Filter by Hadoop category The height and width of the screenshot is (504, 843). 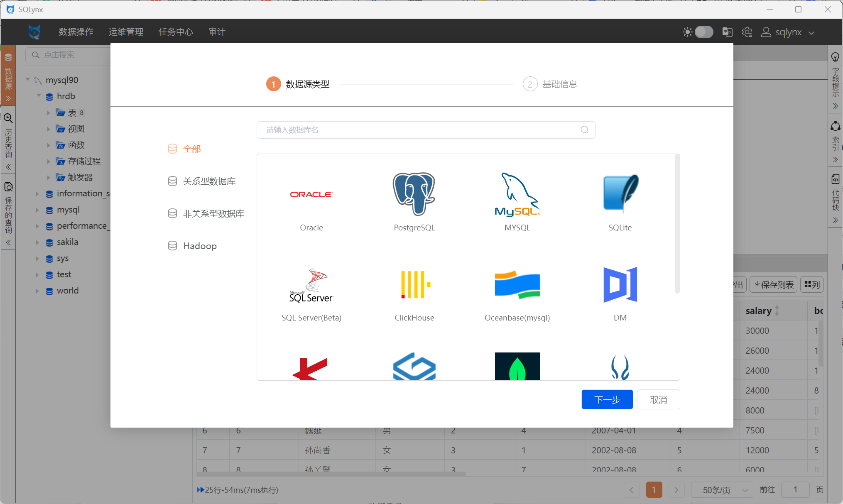coord(199,246)
